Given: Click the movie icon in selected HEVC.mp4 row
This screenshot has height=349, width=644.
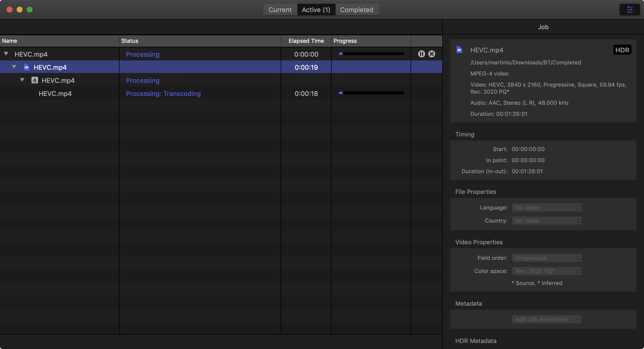Looking at the screenshot, I should pyautogui.click(x=26, y=67).
